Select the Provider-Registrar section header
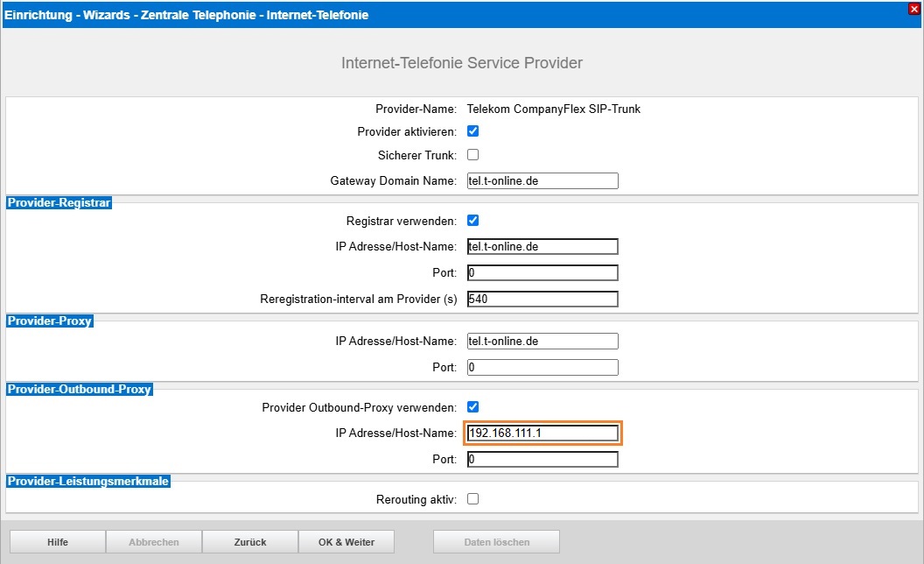This screenshot has height=564, width=924. 59,203
